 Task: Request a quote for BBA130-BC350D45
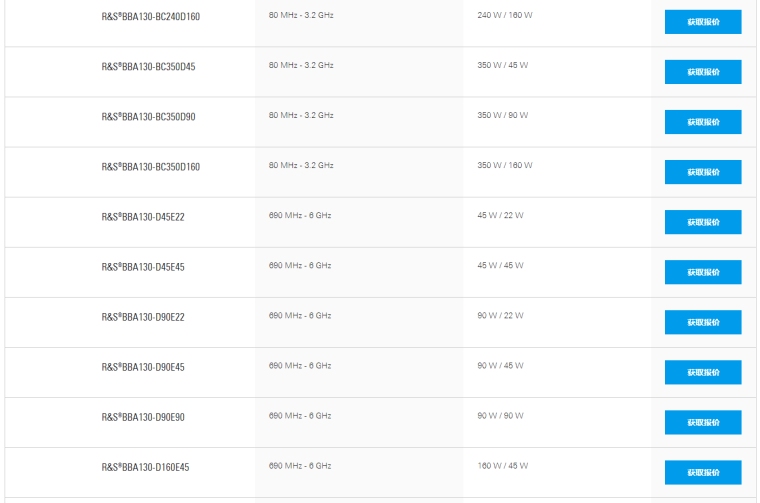(702, 72)
